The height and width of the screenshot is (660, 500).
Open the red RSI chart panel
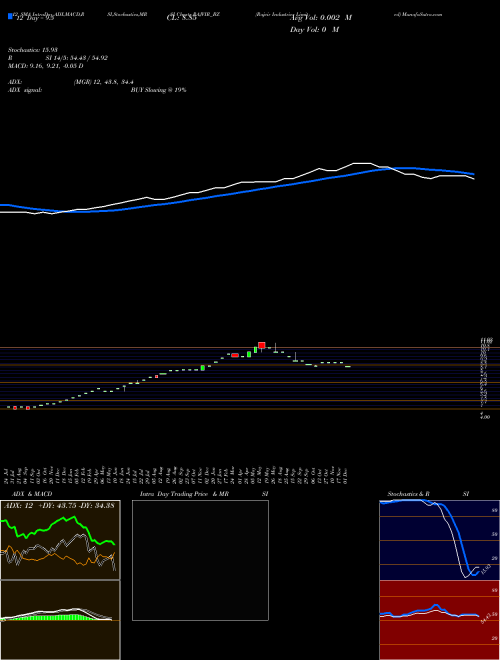439,620
